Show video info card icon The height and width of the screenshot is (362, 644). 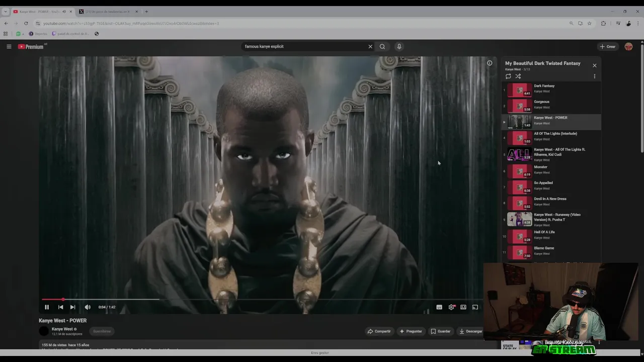click(490, 63)
